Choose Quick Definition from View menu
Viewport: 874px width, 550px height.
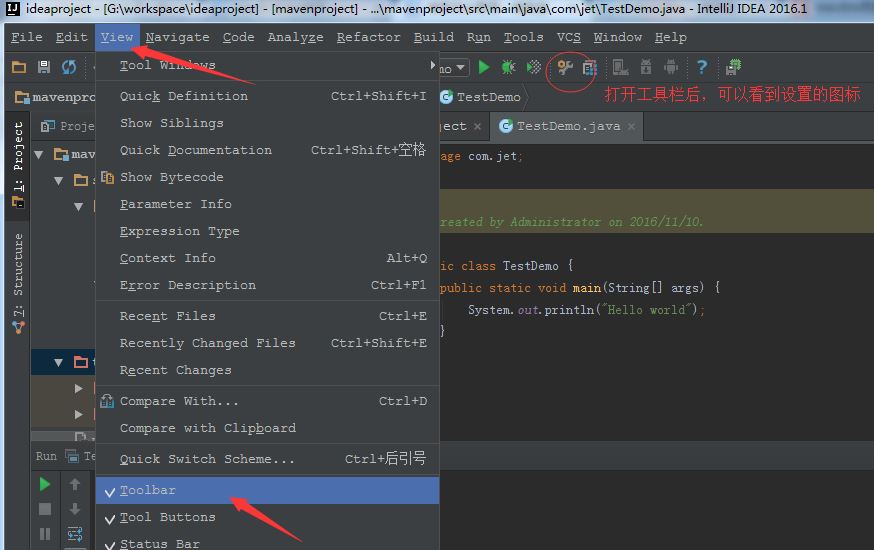(268, 96)
